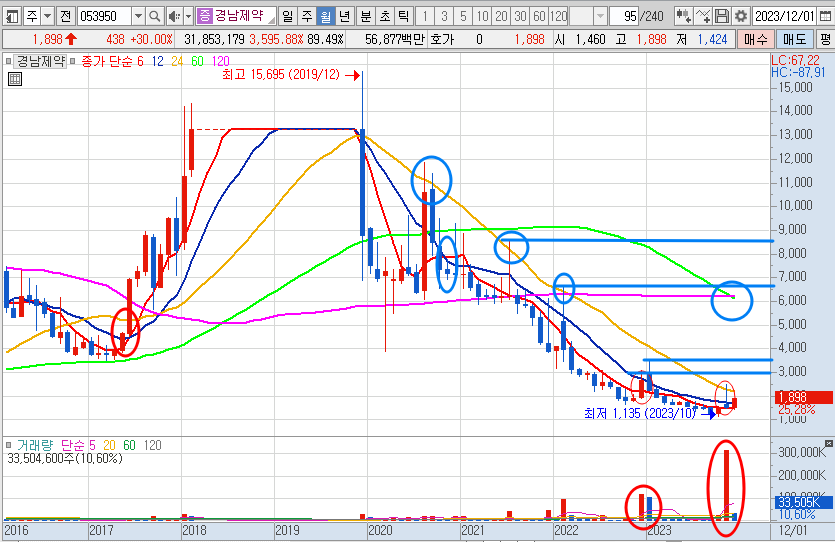Click the 호가 quote label

click(442, 39)
